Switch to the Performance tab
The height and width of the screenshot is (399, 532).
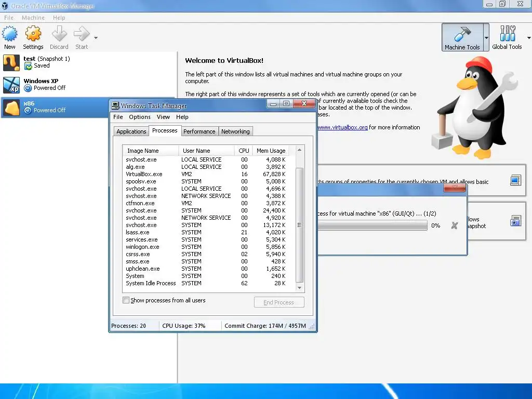click(199, 131)
